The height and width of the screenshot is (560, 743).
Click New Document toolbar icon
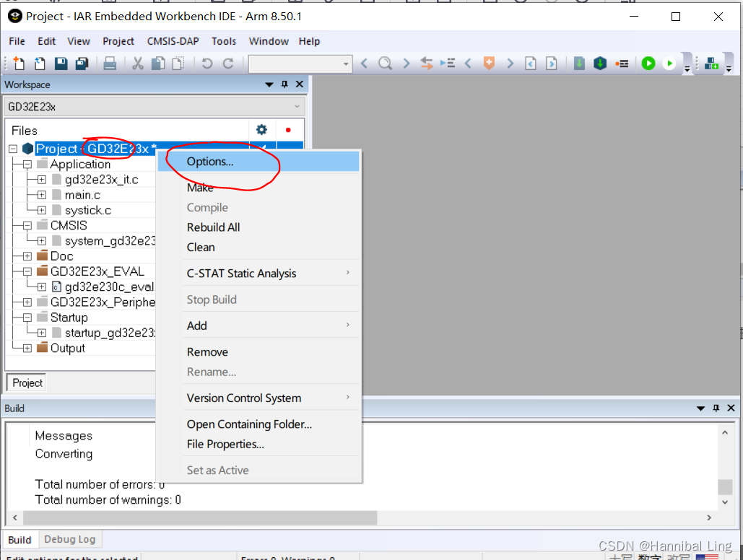[19, 63]
